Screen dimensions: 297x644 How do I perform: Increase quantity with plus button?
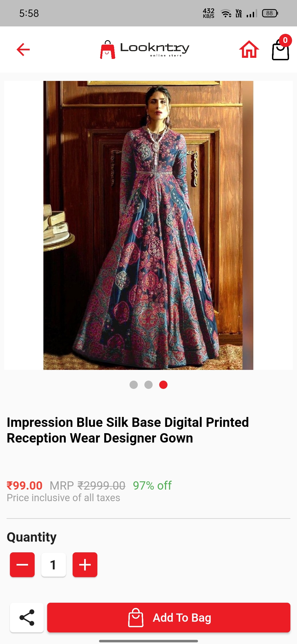(85, 564)
